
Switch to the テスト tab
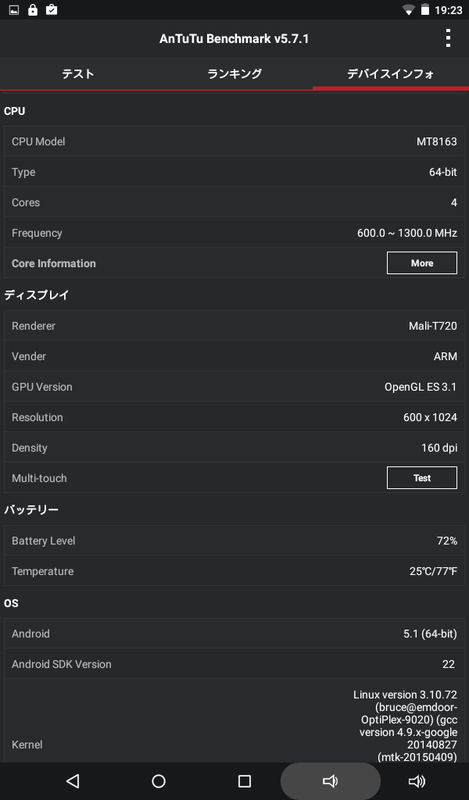tap(78, 74)
